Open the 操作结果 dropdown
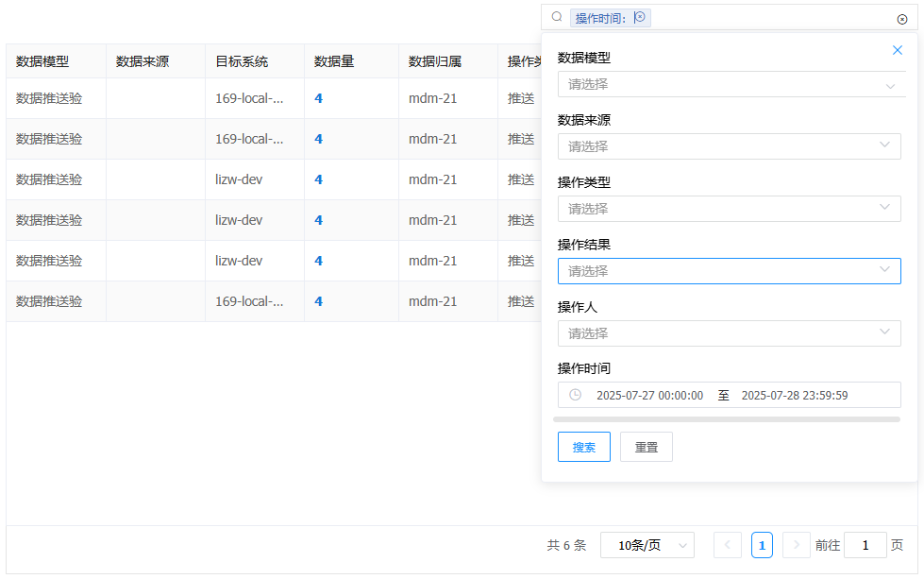Image resolution: width=924 pixels, height=579 pixels. click(729, 271)
